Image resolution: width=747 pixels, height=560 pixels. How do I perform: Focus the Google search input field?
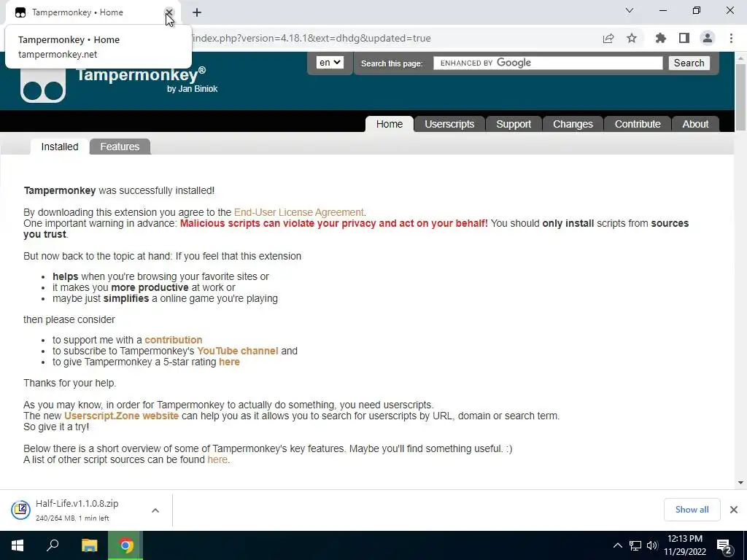[548, 63]
